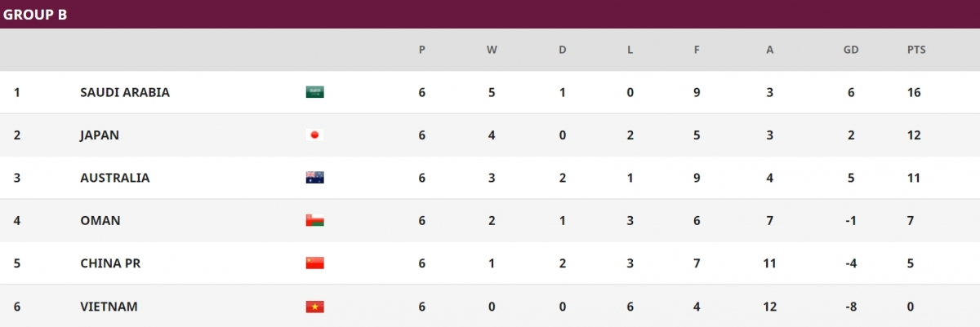Screen dimensions: 980x327
Task: Click the Australia flag icon
Action: tap(314, 178)
